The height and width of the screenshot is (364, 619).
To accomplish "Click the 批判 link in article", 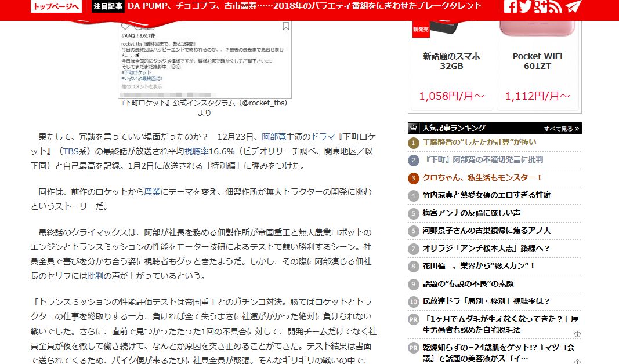I will coord(95,276).
